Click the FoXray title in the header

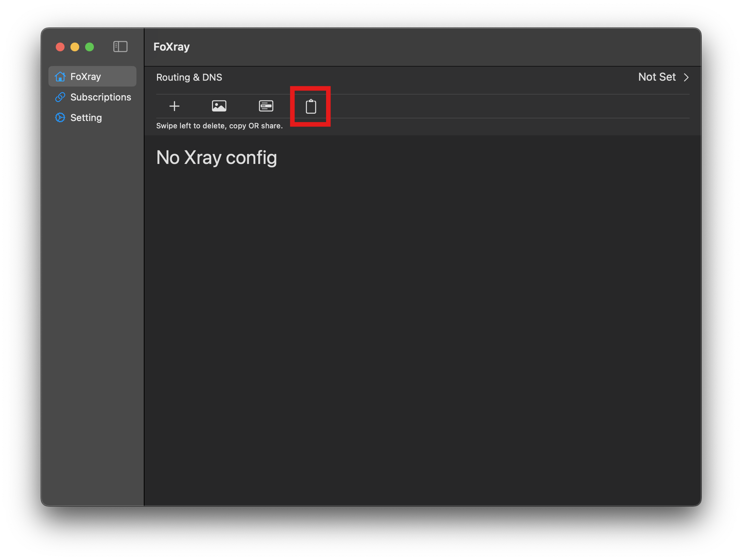tap(171, 47)
